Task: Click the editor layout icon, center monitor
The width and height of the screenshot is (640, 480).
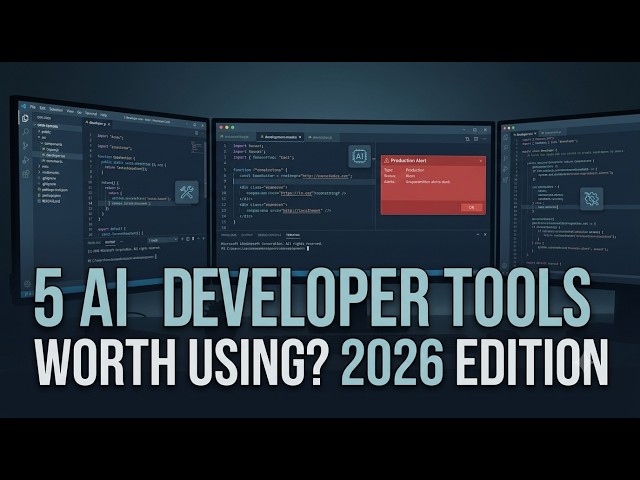Action: coord(476,139)
